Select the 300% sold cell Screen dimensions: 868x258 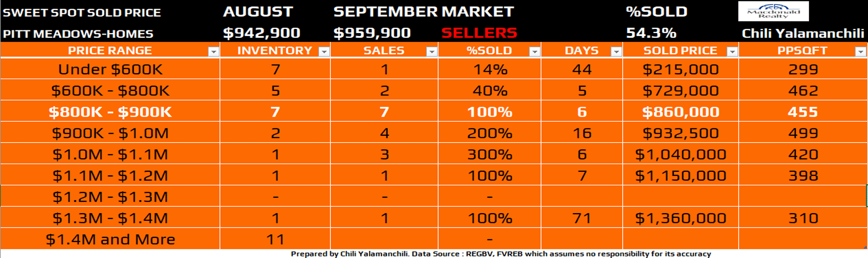pos(489,154)
